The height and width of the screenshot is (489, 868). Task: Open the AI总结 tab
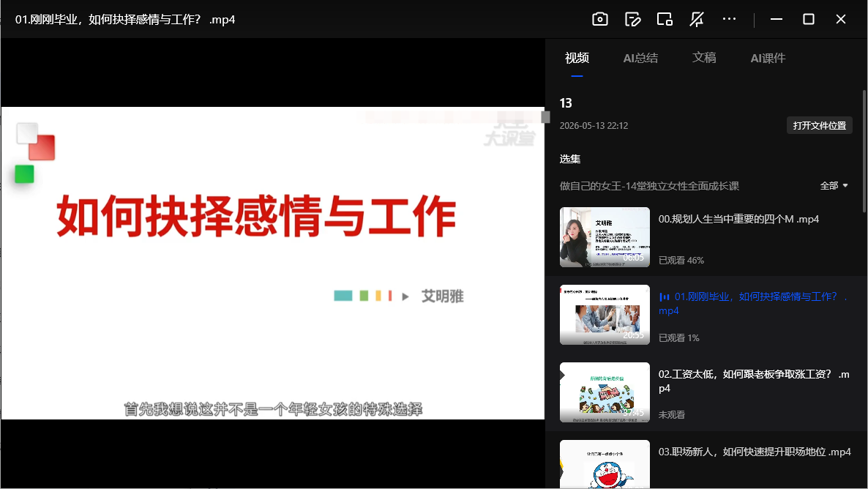coord(640,58)
